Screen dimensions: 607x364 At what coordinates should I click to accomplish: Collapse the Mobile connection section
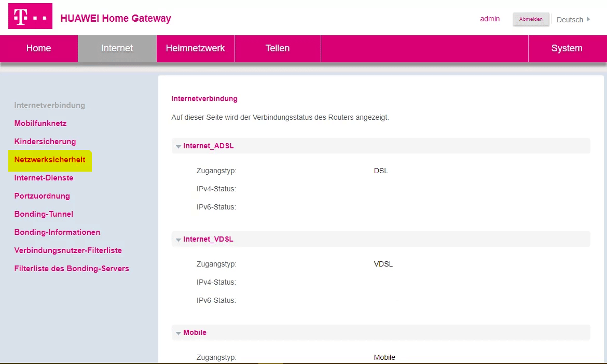tap(178, 332)
